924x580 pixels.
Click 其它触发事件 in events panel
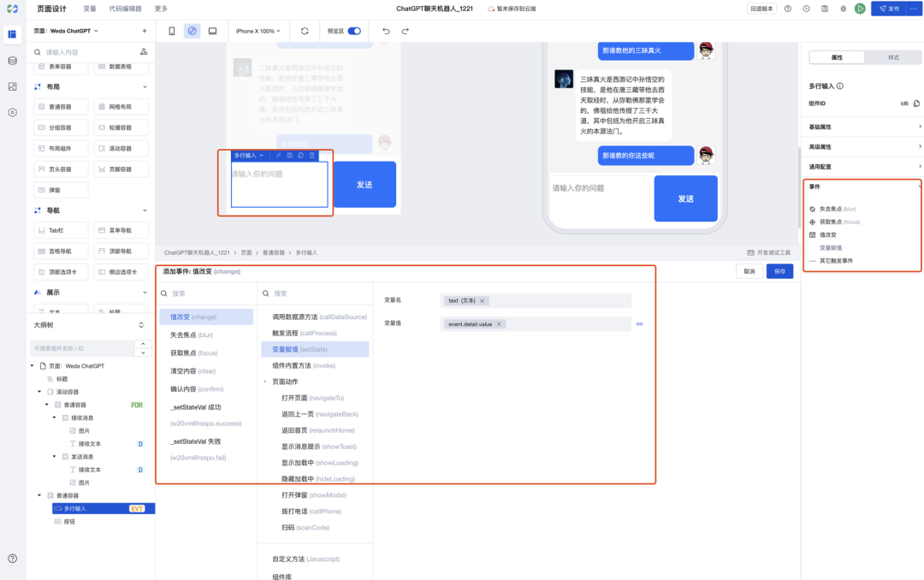click(836, 261)
